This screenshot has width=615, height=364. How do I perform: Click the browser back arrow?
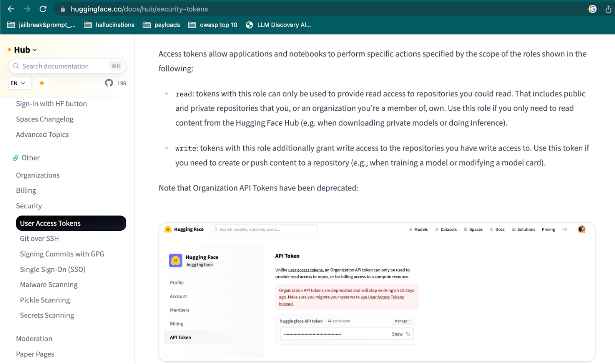[11, 9]
